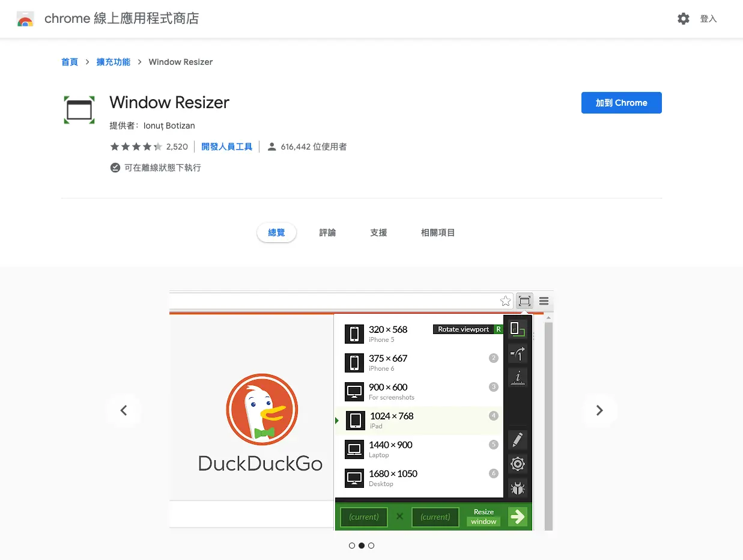Screen dimensions: 743x560
Task: Open settings gear icon in header
Action: [x=684, y=19]
